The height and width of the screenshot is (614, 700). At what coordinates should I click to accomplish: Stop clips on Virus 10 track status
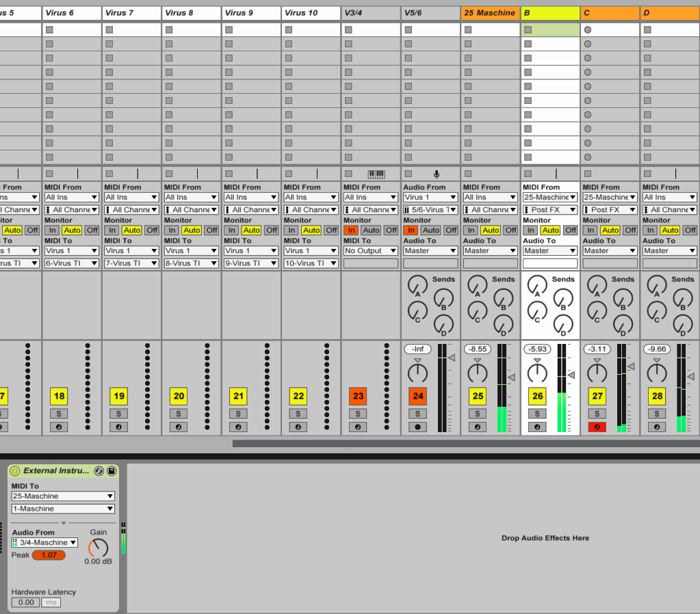[x=289, y=174]
